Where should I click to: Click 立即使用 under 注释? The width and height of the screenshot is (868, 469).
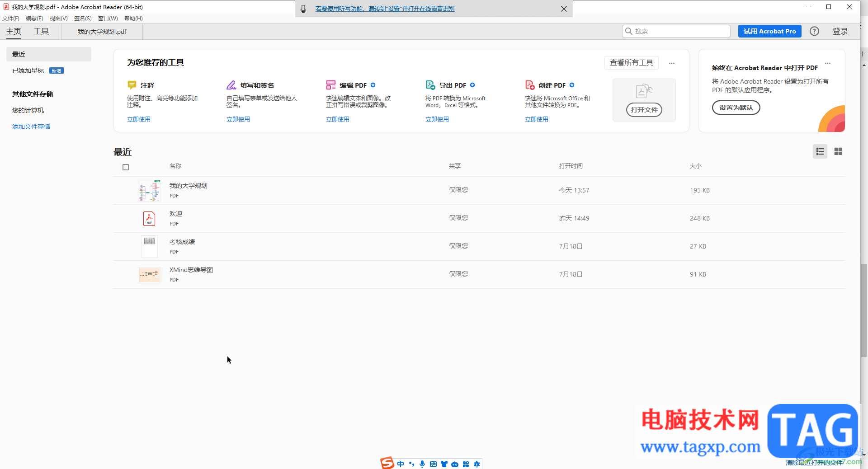[x=139, y=119]
